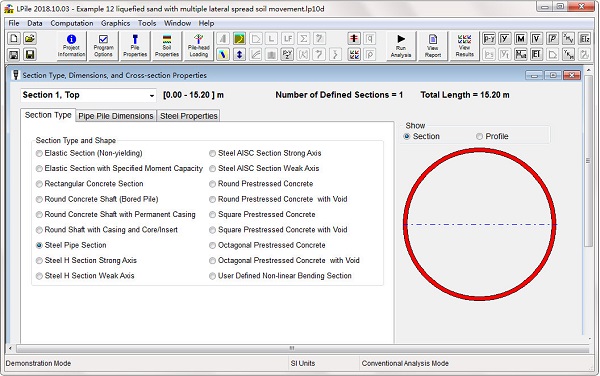Switch to Pipe Pile Dimensions tab
The image size is (600, 376).
coord(116,116)
